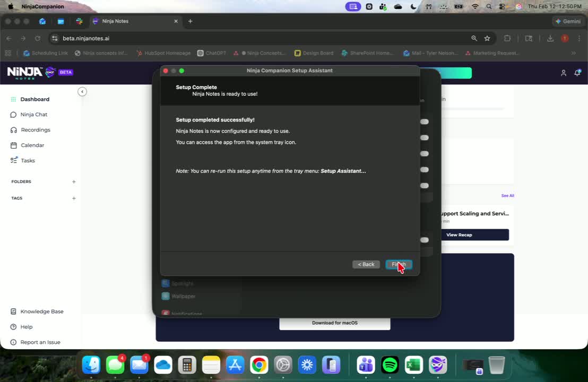Expand the bookmarks overflow chevron
Viewport: 588px width, 382px height.
[x=574, y=53]
